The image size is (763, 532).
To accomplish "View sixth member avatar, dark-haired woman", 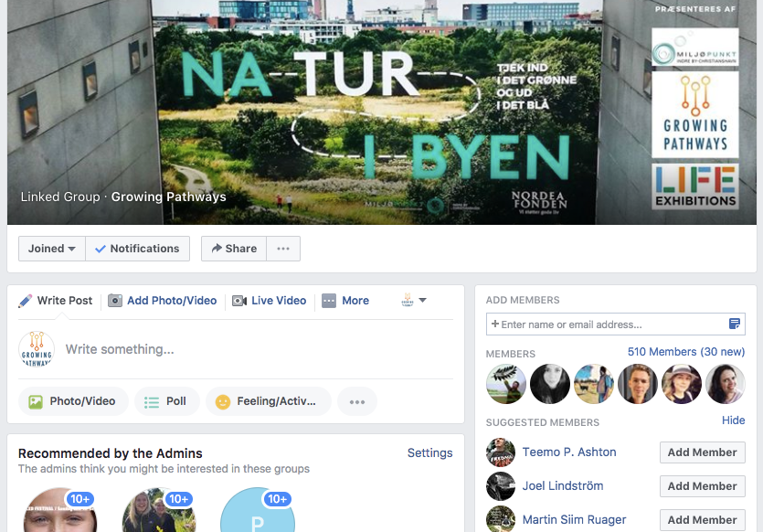I will tap(725, 384).
